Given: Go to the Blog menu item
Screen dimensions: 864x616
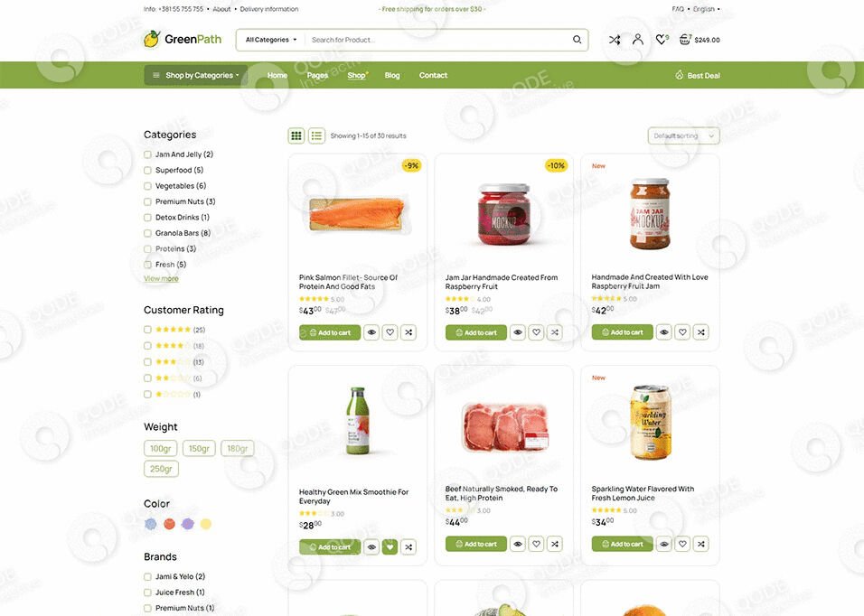Looking at the screenshot, I should point(392,75).
